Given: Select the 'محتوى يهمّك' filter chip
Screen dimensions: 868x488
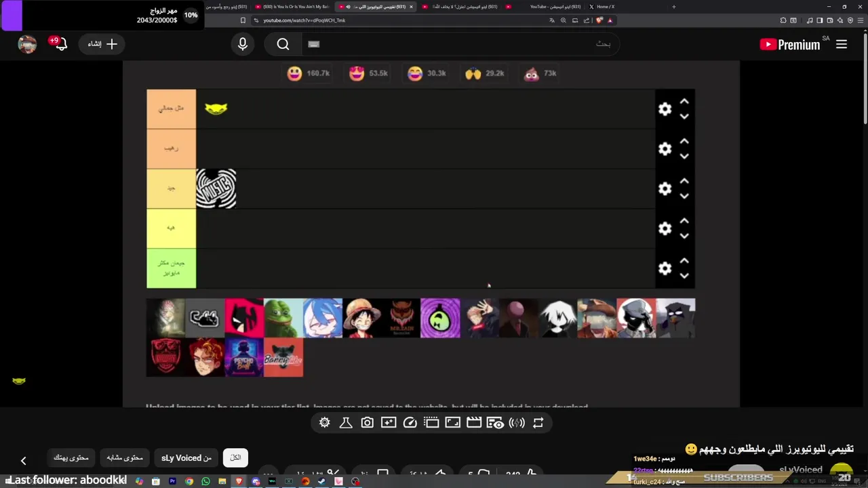Looking at the screenshot, I should (x=71, y=457).
